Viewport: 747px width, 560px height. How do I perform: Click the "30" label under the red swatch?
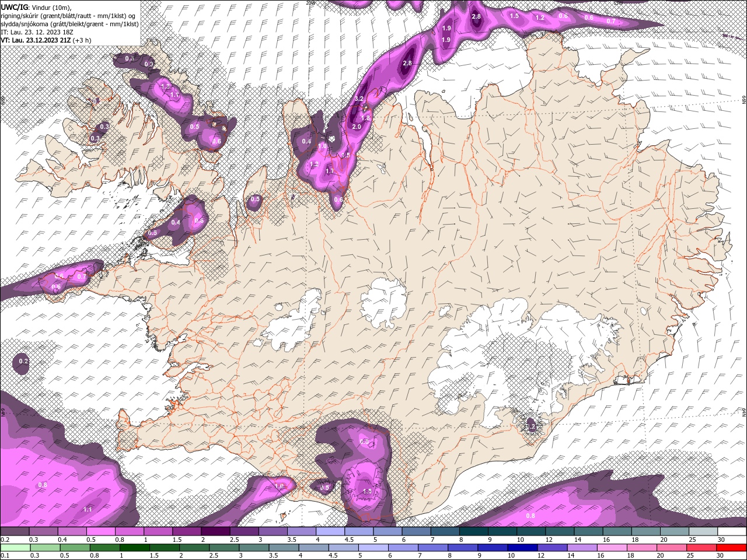click(x=720, y=555)
